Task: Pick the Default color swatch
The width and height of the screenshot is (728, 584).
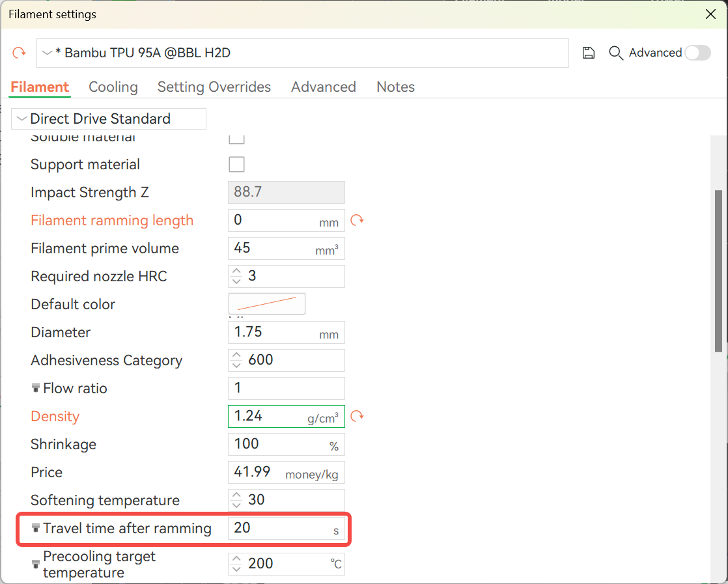Action: (x=267, y=303)
